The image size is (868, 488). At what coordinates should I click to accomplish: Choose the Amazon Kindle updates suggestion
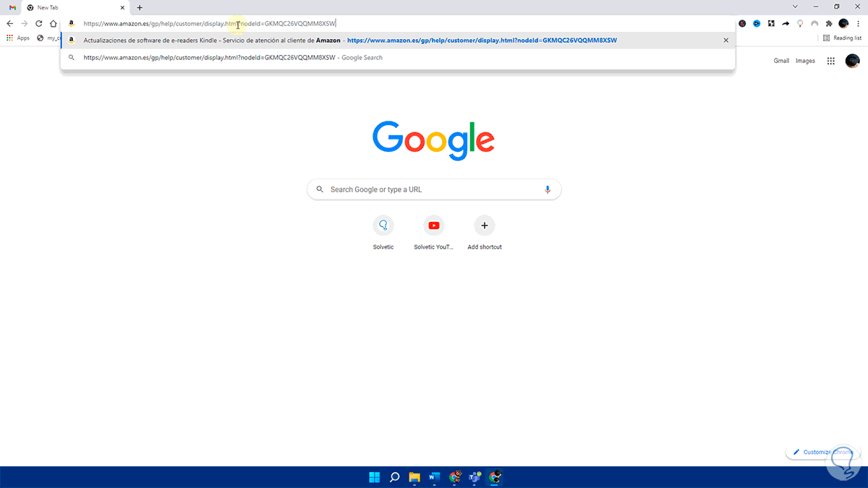398,40
